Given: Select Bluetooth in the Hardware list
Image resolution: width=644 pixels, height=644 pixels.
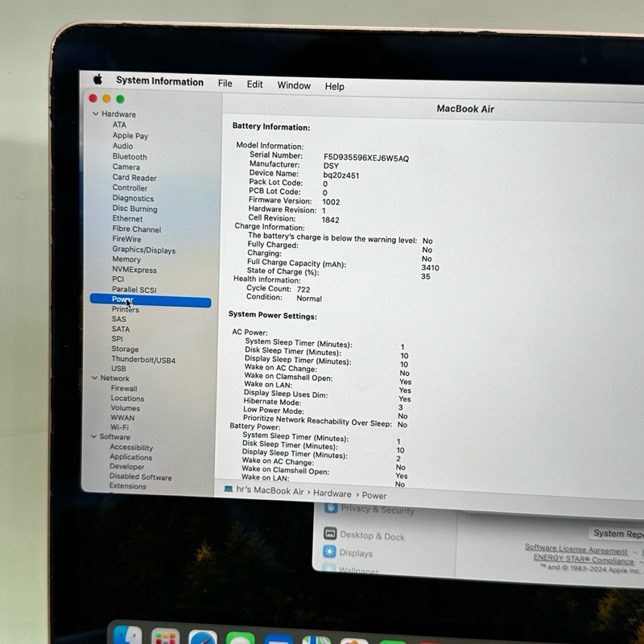Looking at the screenshot, I should (130, 157).
